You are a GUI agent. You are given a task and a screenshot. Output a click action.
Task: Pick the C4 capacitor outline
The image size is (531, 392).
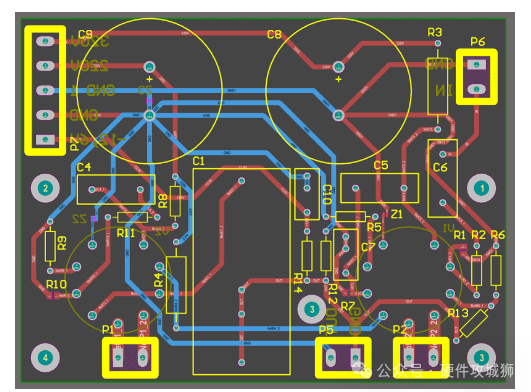coord(116,190)
